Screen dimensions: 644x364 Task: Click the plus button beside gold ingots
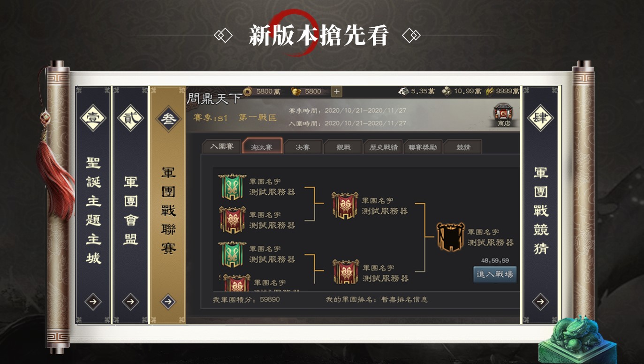pyautogui.click(x=336, y=91)
